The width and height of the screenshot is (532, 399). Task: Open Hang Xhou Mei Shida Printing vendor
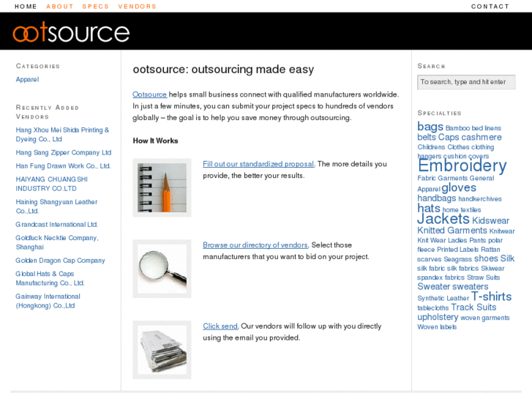pyautogui.click(x=62, y=135)
